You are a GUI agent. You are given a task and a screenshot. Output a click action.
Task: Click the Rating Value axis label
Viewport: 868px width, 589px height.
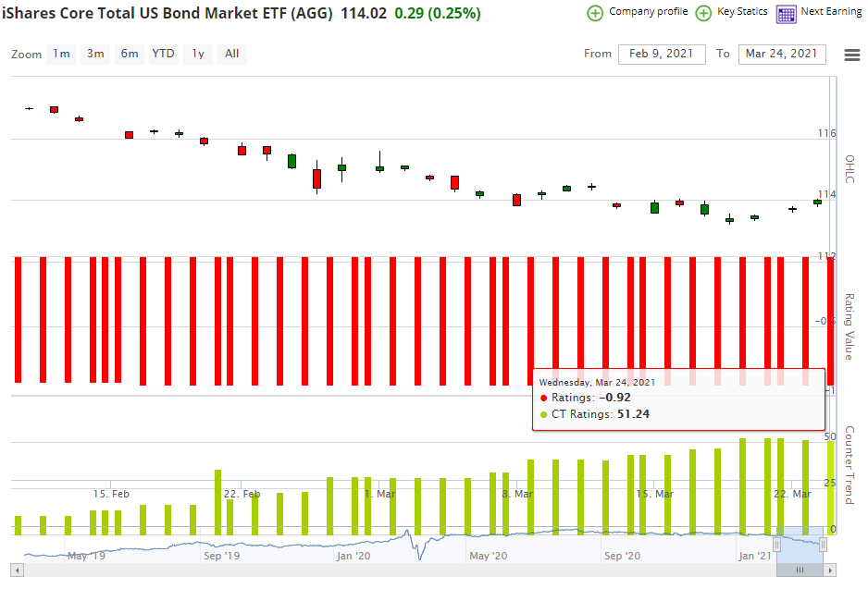[x=849, y=326]
